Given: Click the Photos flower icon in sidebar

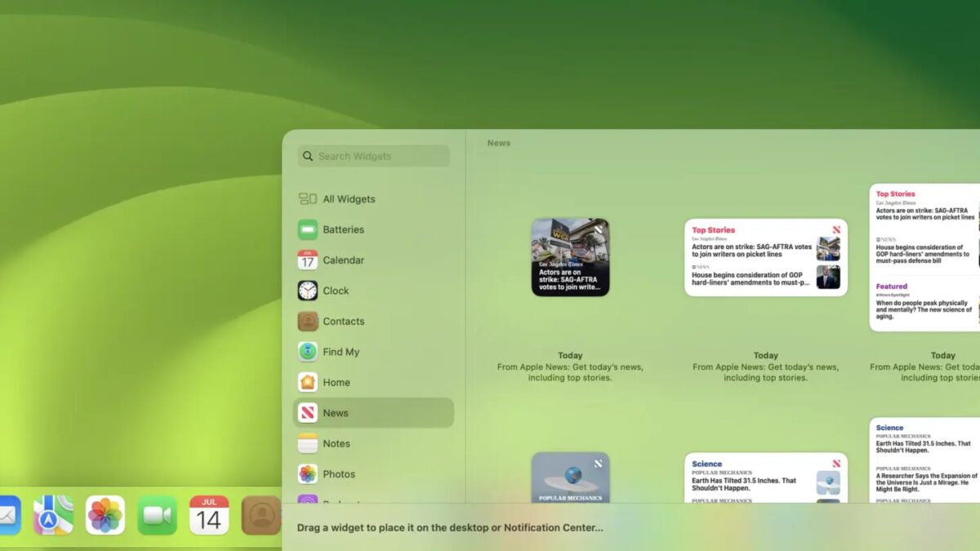Looking at the screenshot, I should click(x=308, y=473).
